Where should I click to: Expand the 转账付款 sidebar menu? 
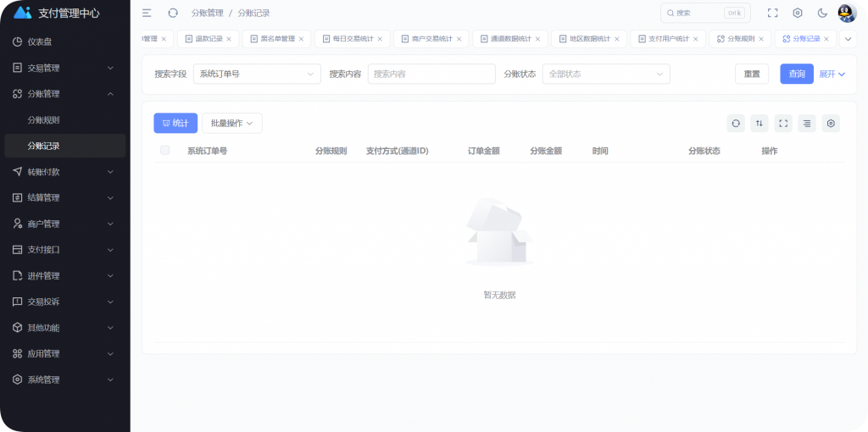coord(64,172)
